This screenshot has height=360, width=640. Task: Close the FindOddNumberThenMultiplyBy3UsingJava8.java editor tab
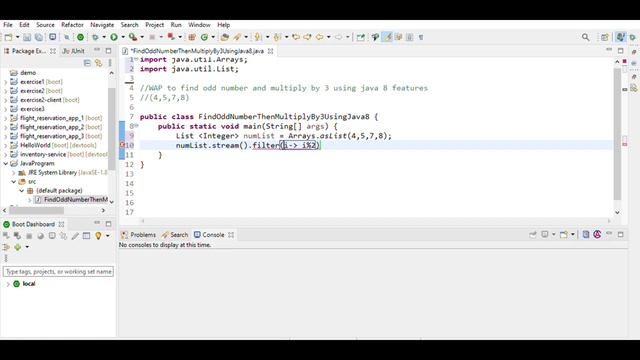(271, 51)
